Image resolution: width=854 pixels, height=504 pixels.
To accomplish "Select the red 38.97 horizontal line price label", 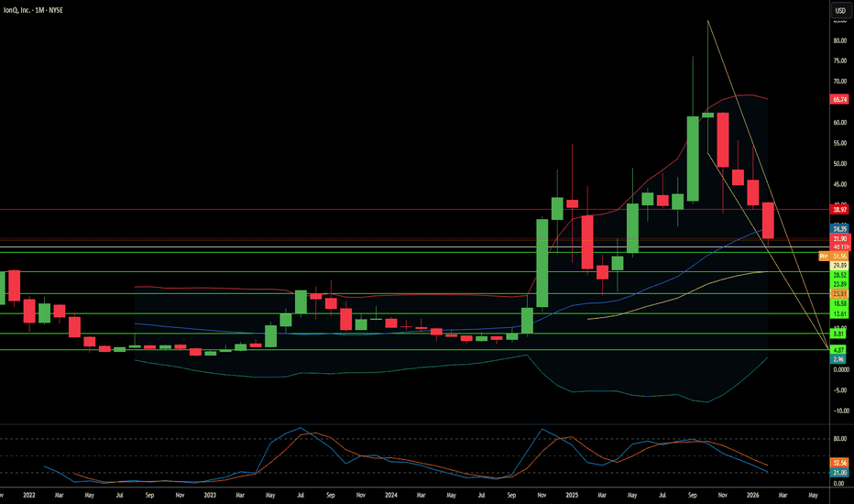I will click(x=839, y=209).
